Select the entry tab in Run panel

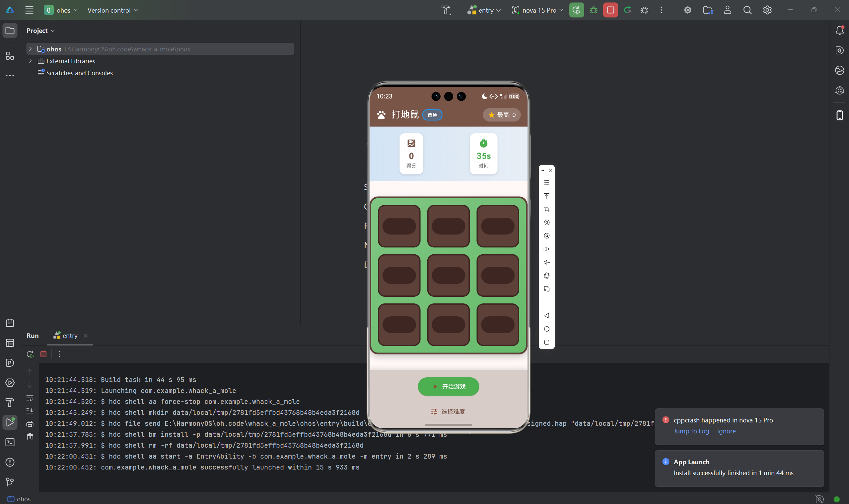click(70, 336)
